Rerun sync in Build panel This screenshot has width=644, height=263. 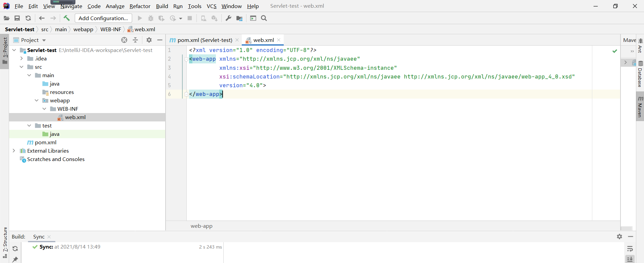(15, 249)
